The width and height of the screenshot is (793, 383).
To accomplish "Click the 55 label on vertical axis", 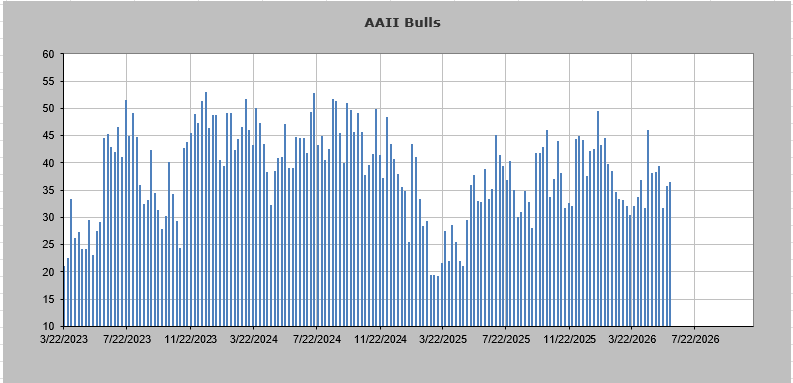I will (49, 81).
